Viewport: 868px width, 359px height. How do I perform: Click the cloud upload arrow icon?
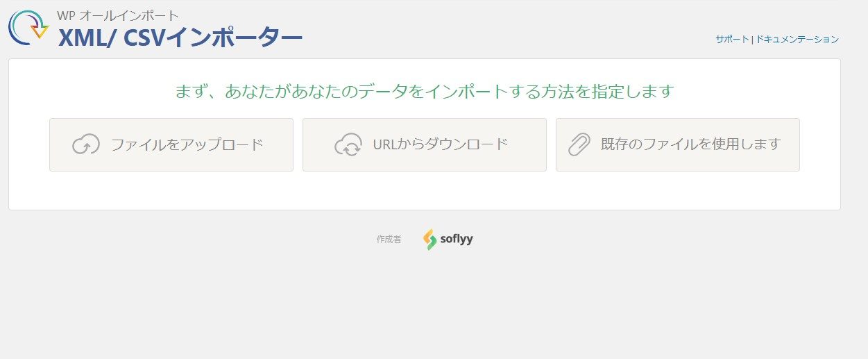pos(86,144)
